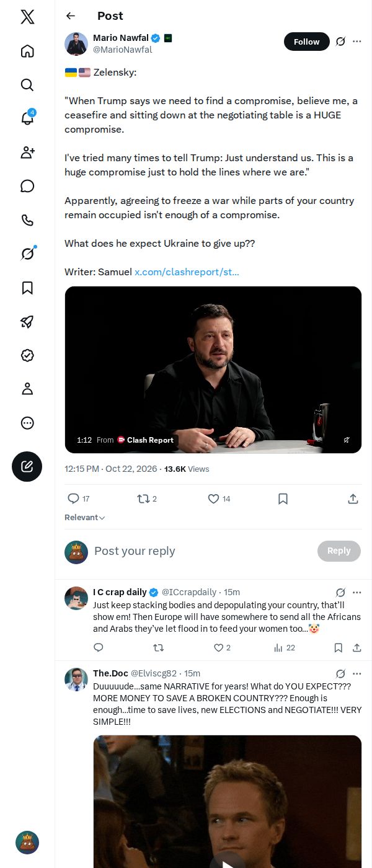Open Notifications bell in sidebar
Viewport: 372px width, 868px height.
tap(27, 118)
